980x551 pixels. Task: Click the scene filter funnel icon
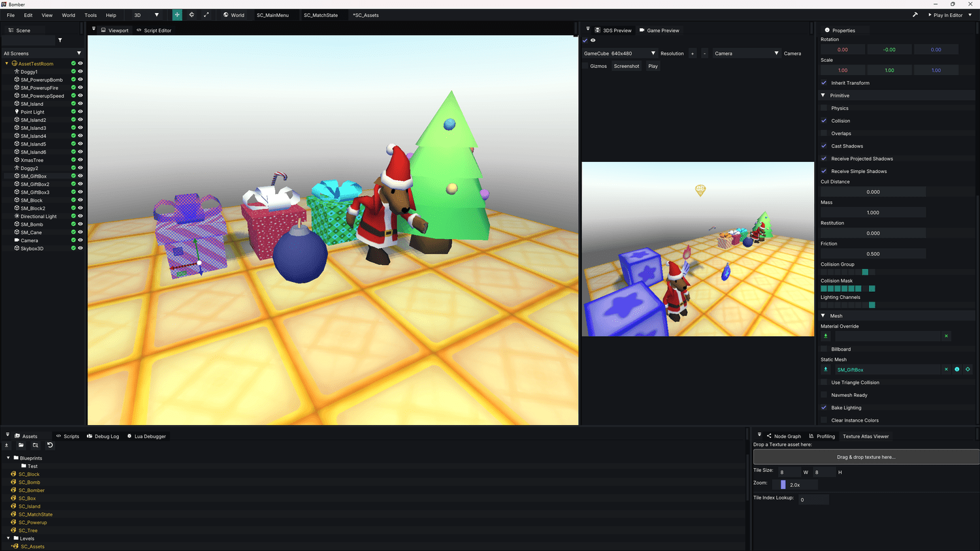coord(60,40)
